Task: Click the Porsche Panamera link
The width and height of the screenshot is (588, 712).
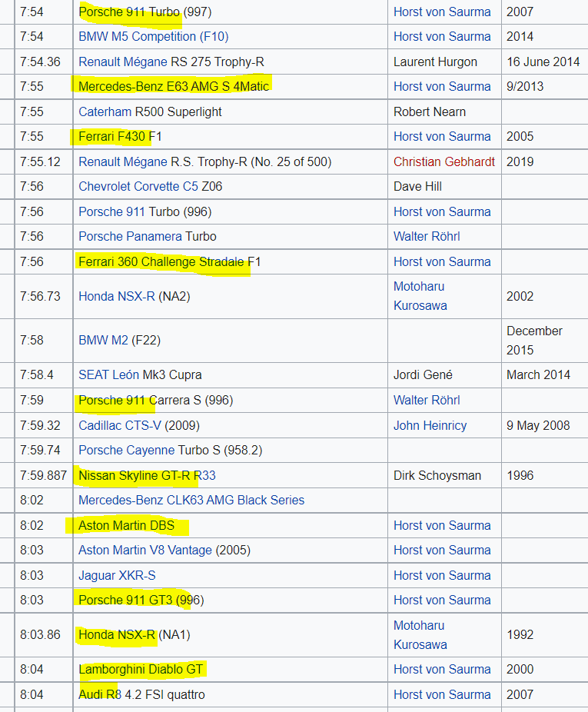Action: click(x=131, y=237)
